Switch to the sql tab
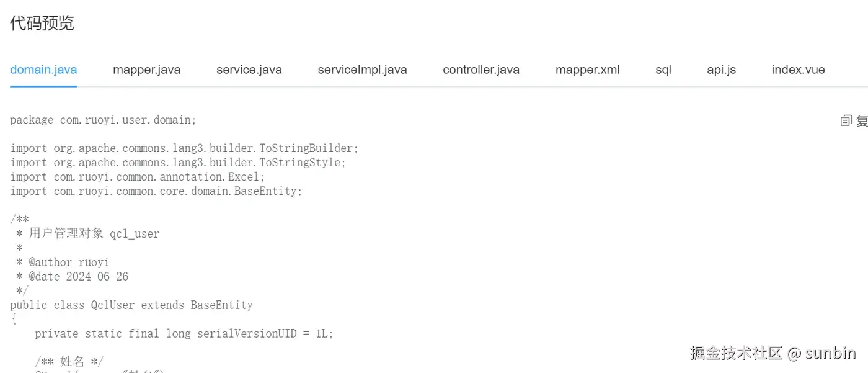Image resolution: width=868 pixels, height=373 pixels. pos(663,70)
